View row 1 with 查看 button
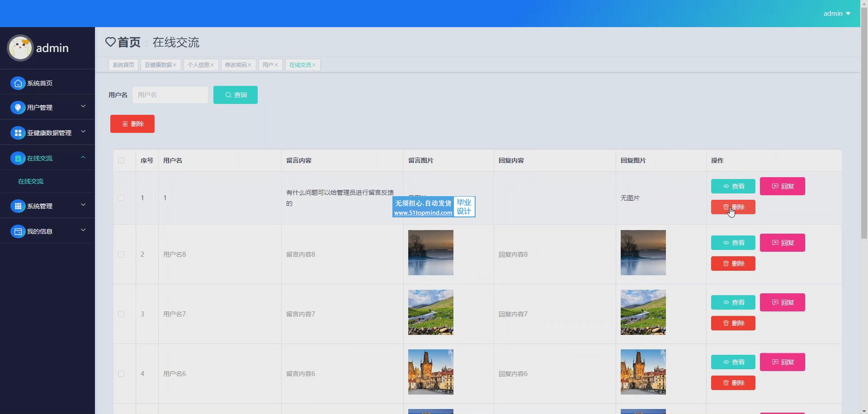The width and height of the screenshot is (868, 414). (x=733, y=186)
